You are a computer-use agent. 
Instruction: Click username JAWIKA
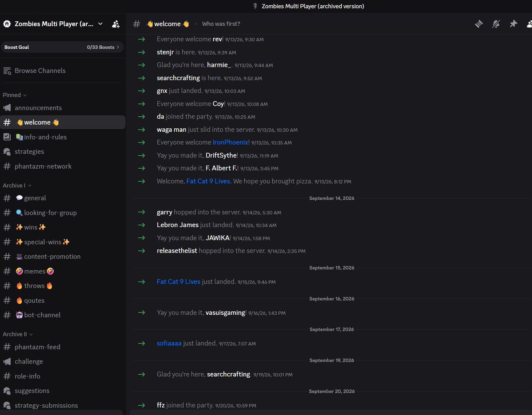click(218, 238)
